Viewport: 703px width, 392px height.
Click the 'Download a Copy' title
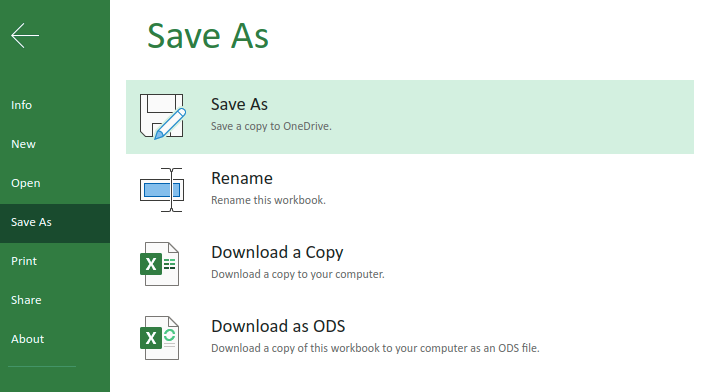[278, 253]
